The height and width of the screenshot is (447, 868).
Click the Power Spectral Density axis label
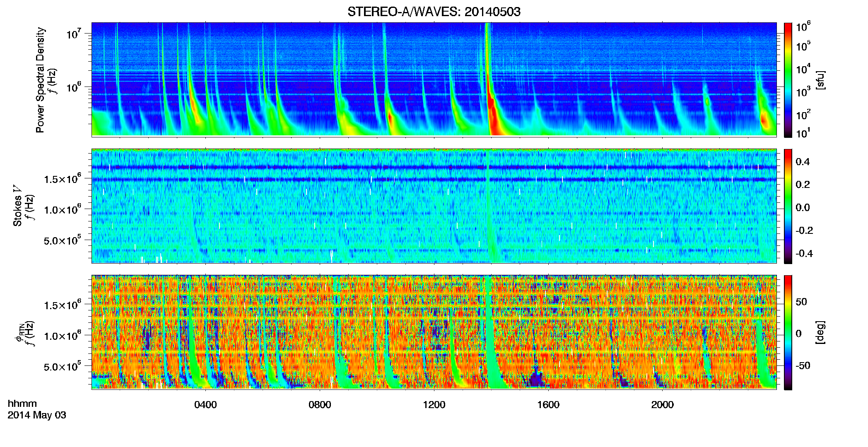click(40, 80)
